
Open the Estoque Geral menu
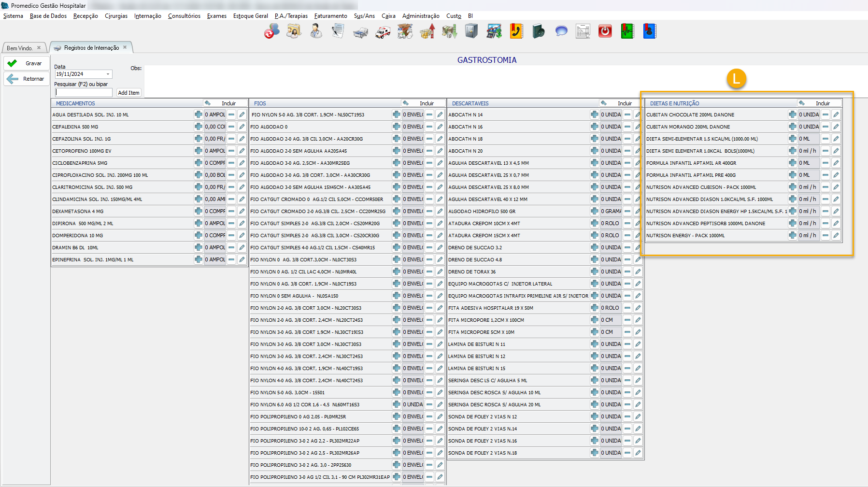pos(250,16)
